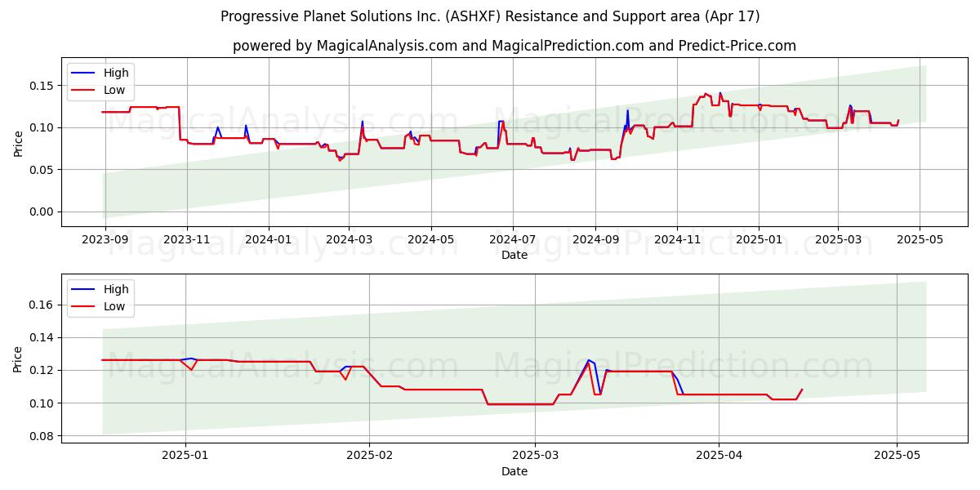
Task: Click the '2024-11' tick label
Action: pos(677,238)
